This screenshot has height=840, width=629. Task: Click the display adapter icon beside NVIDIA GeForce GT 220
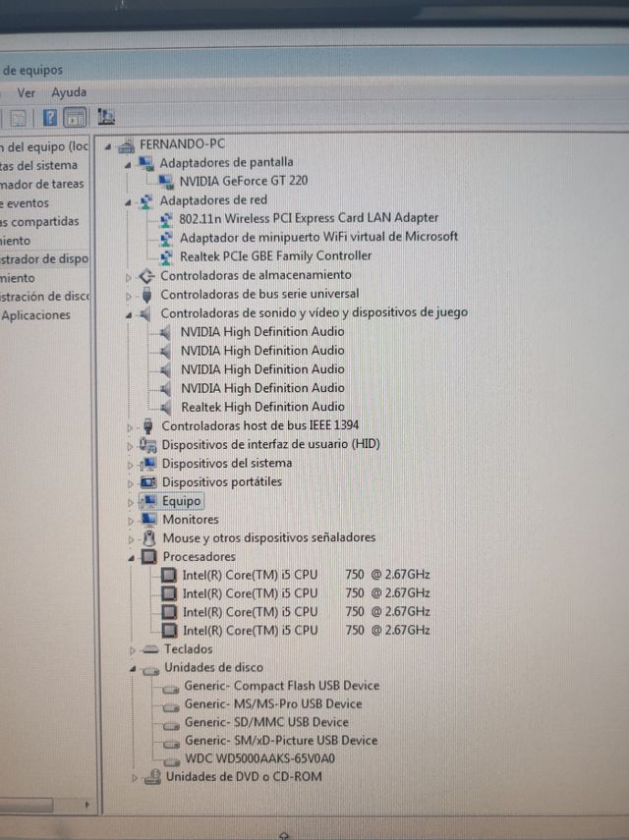(x=166, y=181)
